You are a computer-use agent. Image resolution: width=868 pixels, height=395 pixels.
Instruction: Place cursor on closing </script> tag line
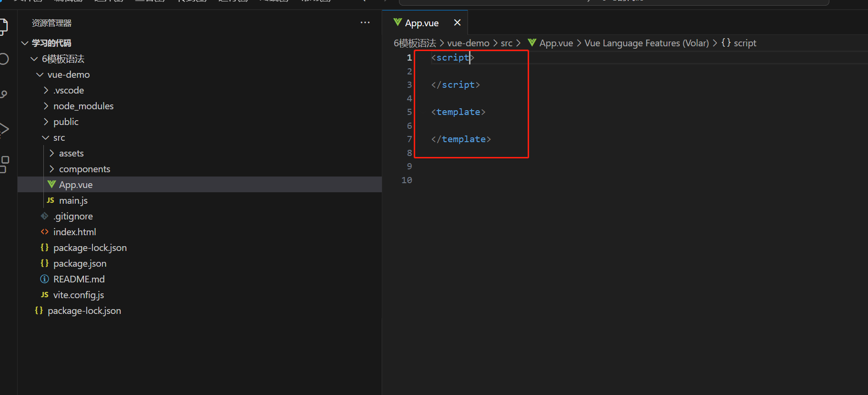[x=455, y=84]
